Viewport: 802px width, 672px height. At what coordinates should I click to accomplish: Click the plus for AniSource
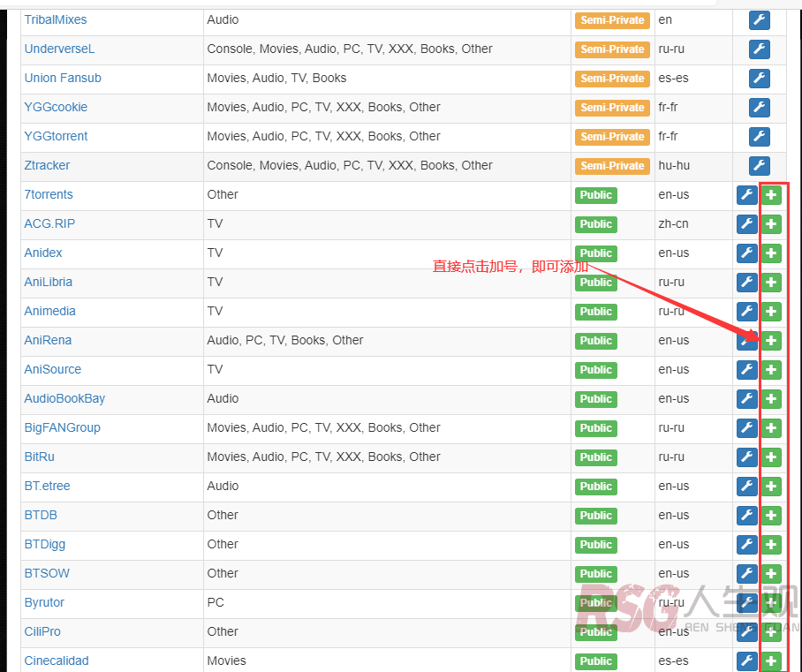[771, 370]
